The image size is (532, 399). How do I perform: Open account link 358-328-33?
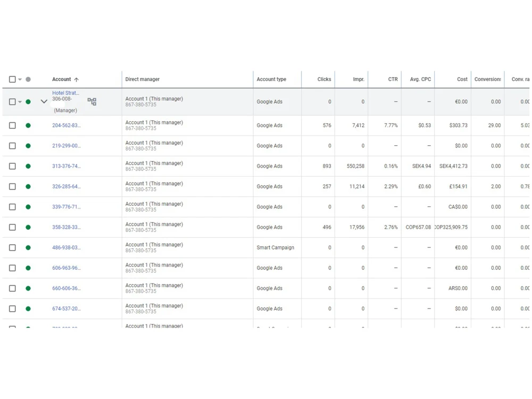click(x=66, y=227)
